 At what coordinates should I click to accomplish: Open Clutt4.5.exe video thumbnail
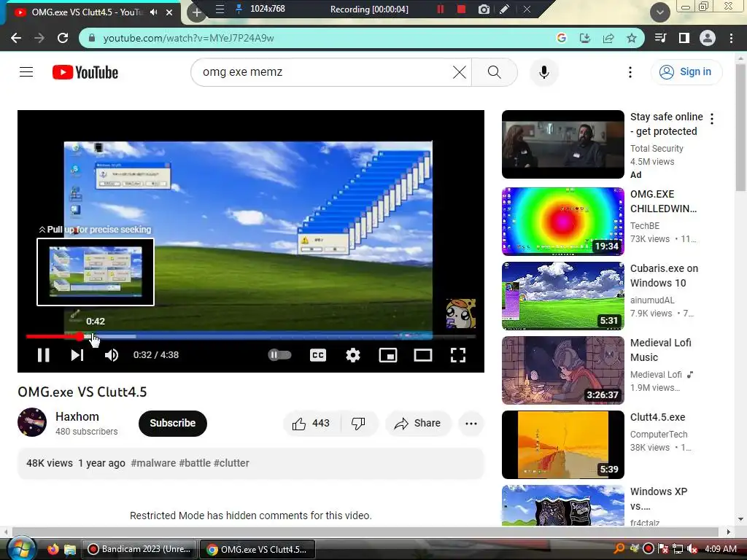pyautogui.click(x=562, y=444)
